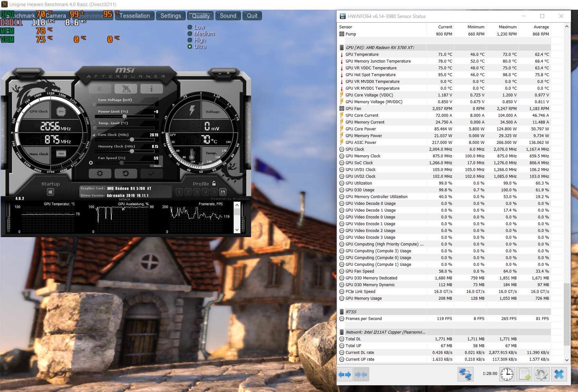The image size is (578, 392).
Task: Close the MSI Afterburner window
Action: pyautogui.click(x=228, y=73)
